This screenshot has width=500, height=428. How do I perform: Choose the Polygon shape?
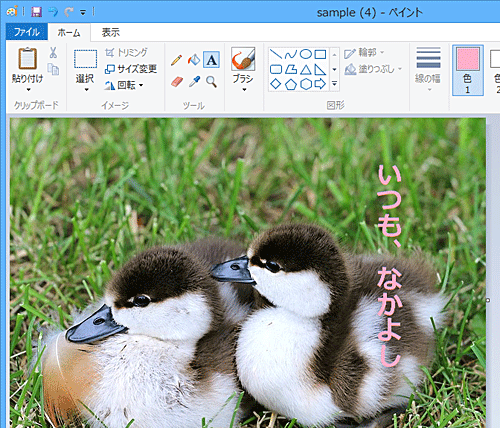click(x=291, y=69)
